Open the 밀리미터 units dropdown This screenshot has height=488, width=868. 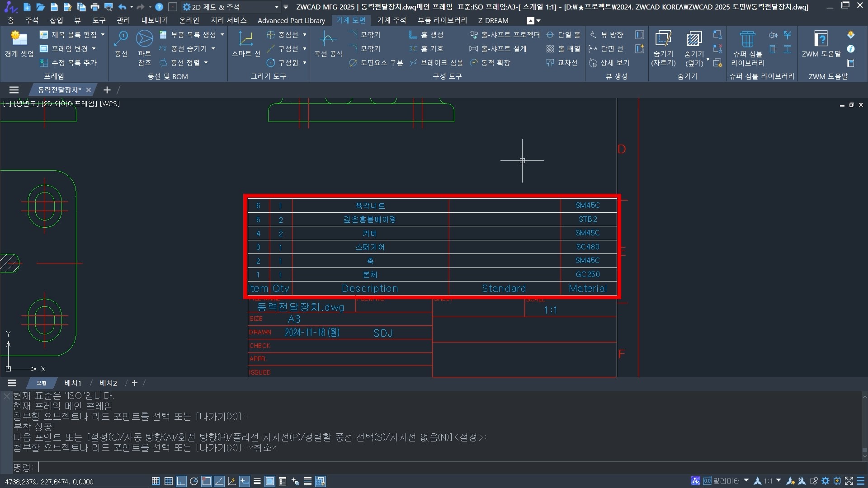(746, 481)
